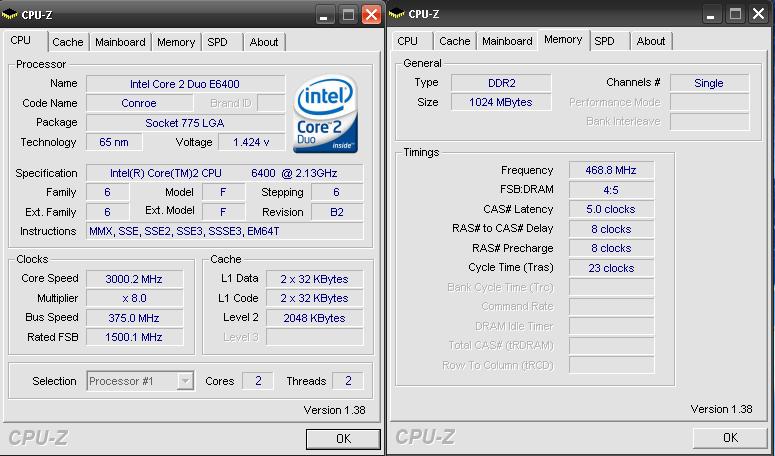The height and width of the screenshot is (456, 775).
Task: Click OK in the left CPU-Z window
Action: pyautogui.click(x=343, y=439)
